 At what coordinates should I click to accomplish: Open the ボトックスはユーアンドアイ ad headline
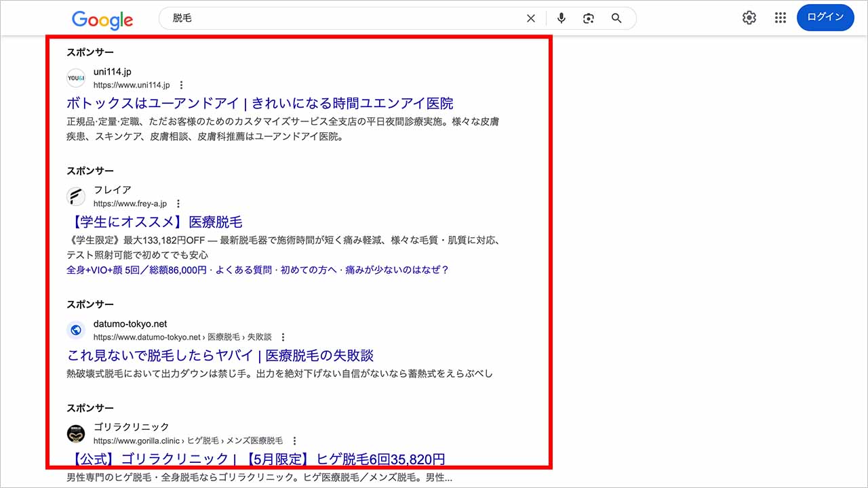260,104
